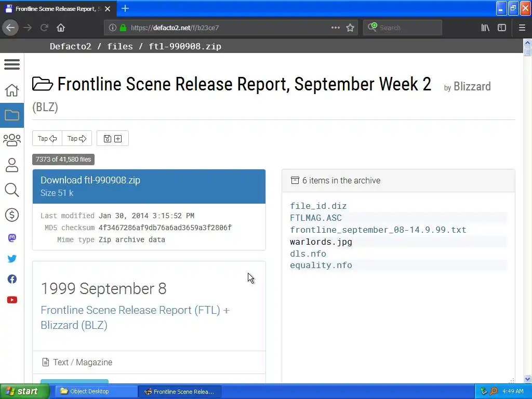Viewport: 532px width, 399px height.
Task: Click the taskbar clock showing 4:49 AM
Action: pyautogui.click(x=513, y=391)
